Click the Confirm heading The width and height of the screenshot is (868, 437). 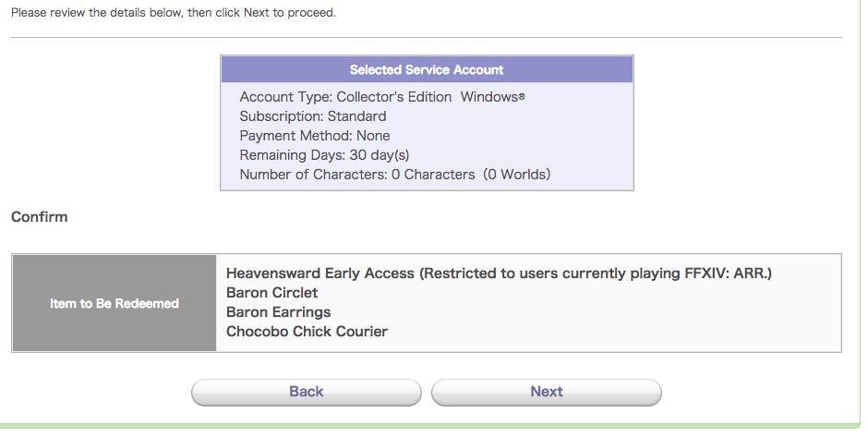pos(40,217)
